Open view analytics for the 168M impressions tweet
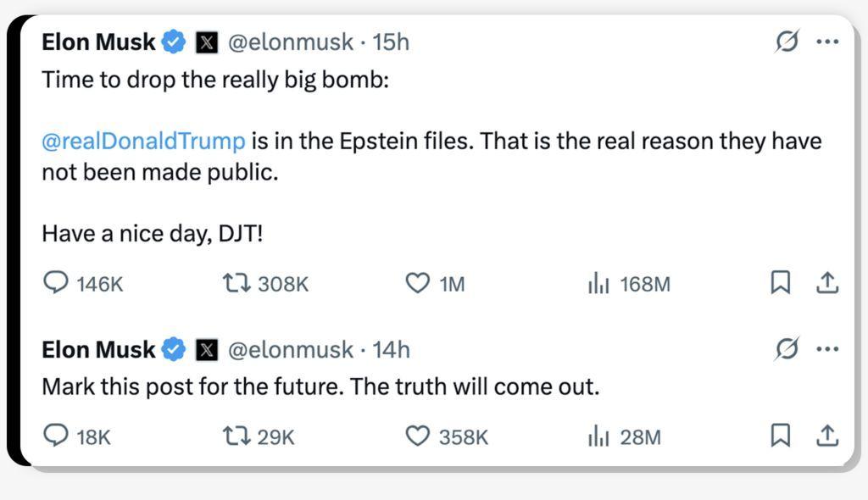This screenshot has height=500, width=868. (x=598, y=285)
